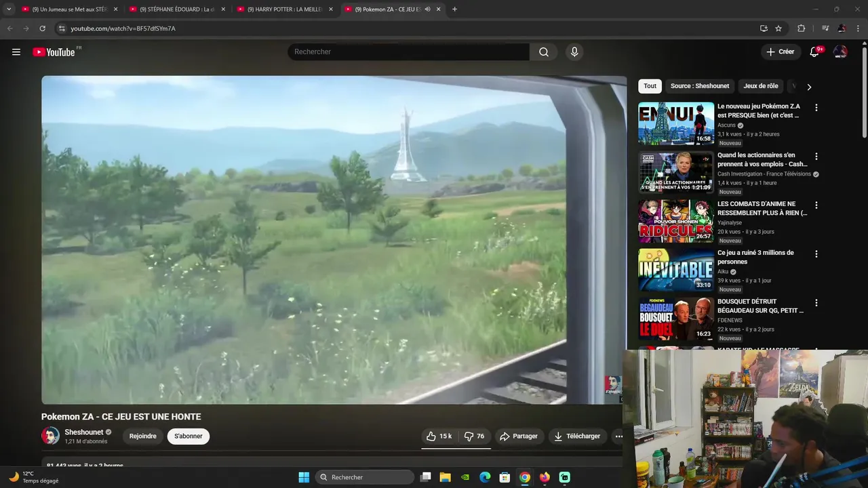Open the Cash Investigation video thumbnail
868x488 pixels.
click(676, 173)
